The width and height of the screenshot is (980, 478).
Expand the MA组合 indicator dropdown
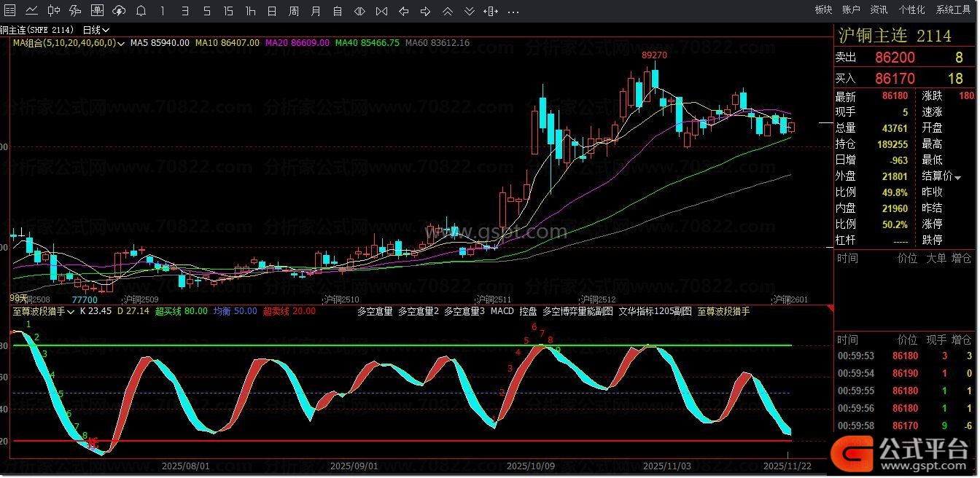(121, 43)
